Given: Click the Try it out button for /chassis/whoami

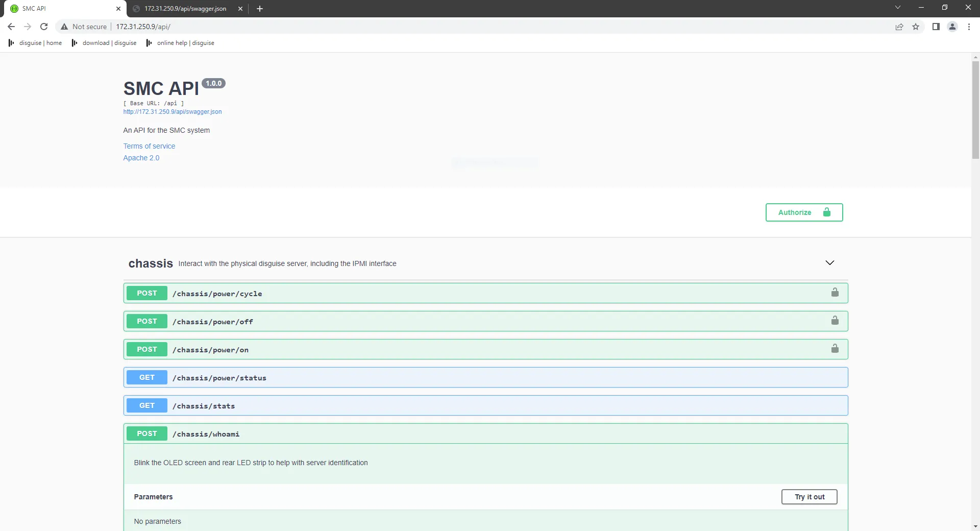Looking at the screenshot, I should tap(809, 496).
